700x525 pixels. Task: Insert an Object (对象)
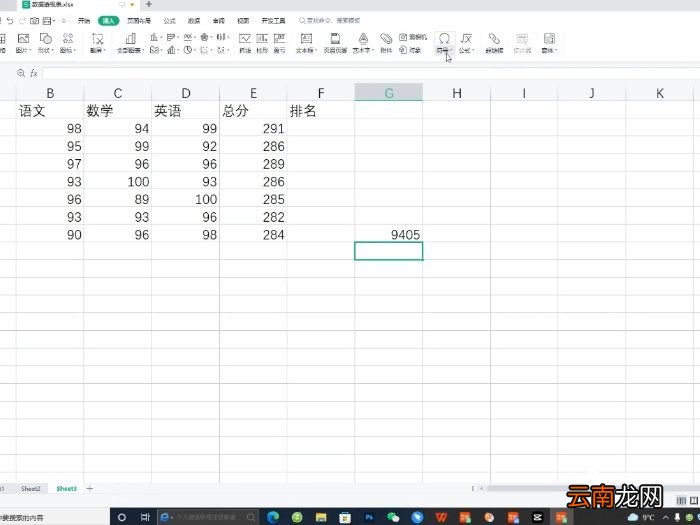(410, 50)
